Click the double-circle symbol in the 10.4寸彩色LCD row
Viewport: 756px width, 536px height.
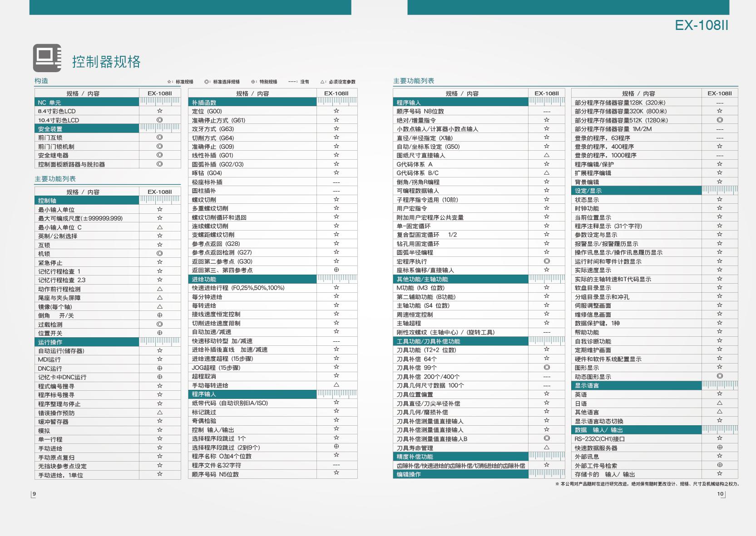pos(159,120)
